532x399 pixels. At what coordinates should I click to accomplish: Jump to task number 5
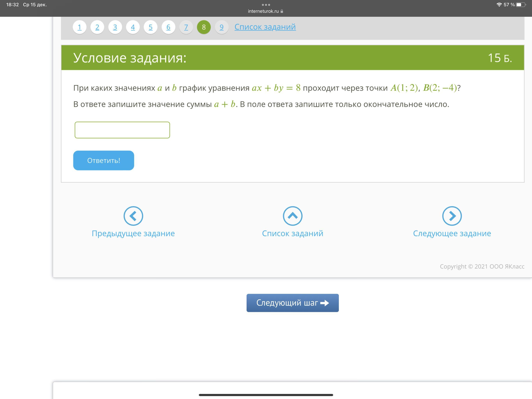click(x=151, y=27)
